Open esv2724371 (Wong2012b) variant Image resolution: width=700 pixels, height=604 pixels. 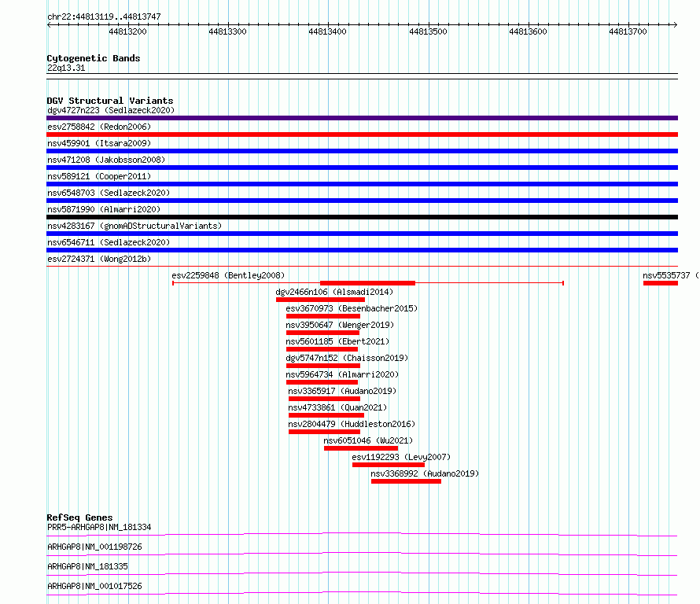[x=99, y=259]
